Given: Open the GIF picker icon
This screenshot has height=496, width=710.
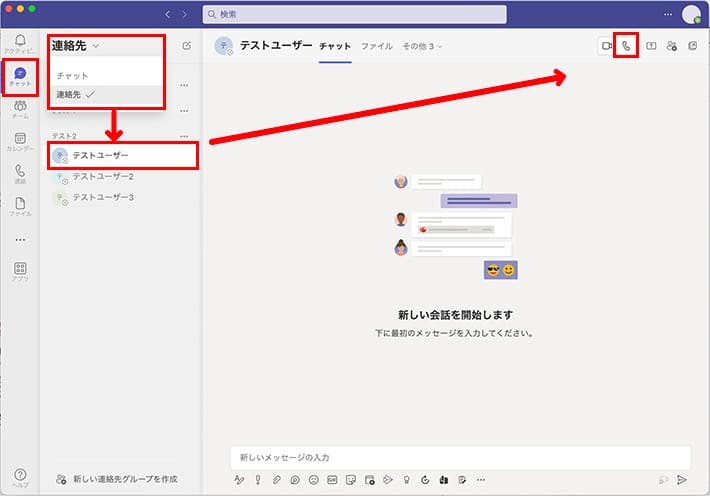Looking at the screenshot, I should (x=332, y=480).
